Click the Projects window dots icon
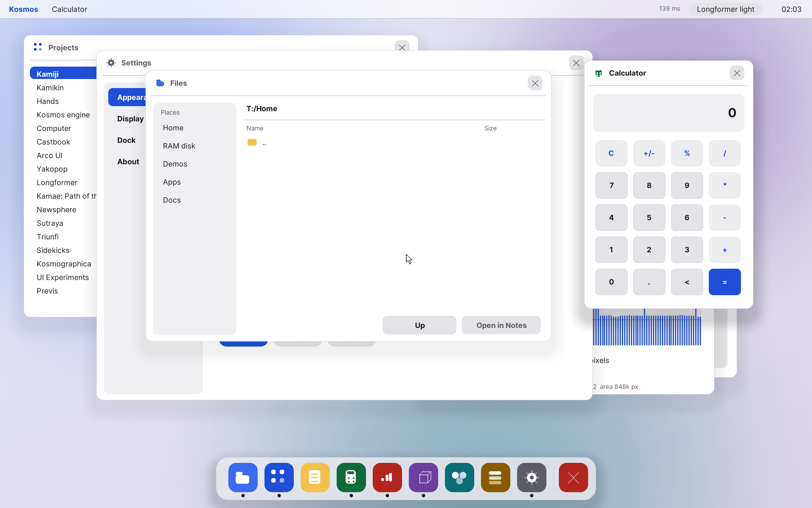Image resolution: width=812 pixels, height=508 pixels. click(37, 47)
